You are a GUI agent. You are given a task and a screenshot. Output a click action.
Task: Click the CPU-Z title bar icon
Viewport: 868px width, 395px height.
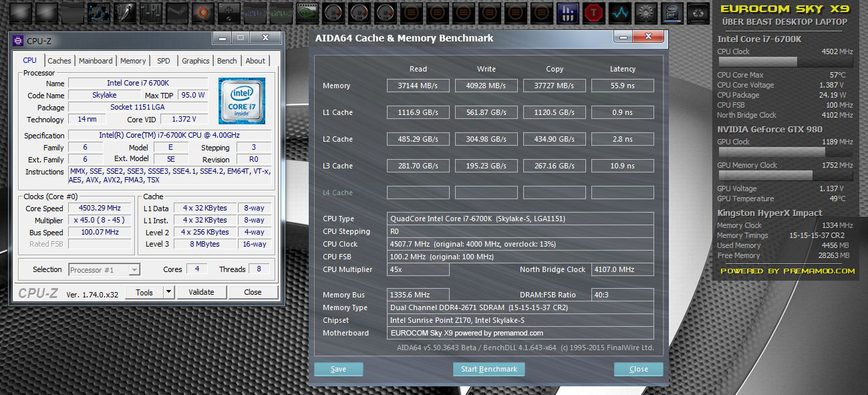coord(19,41)
